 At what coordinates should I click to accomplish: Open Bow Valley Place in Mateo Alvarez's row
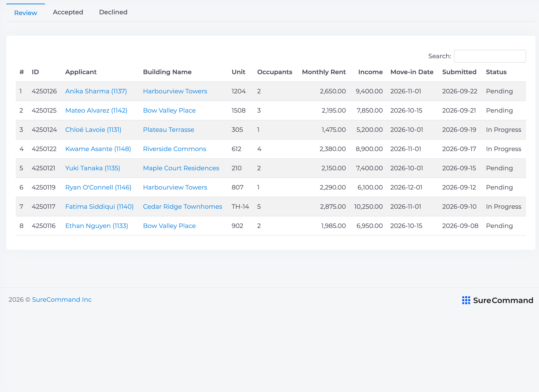point(169,110)
